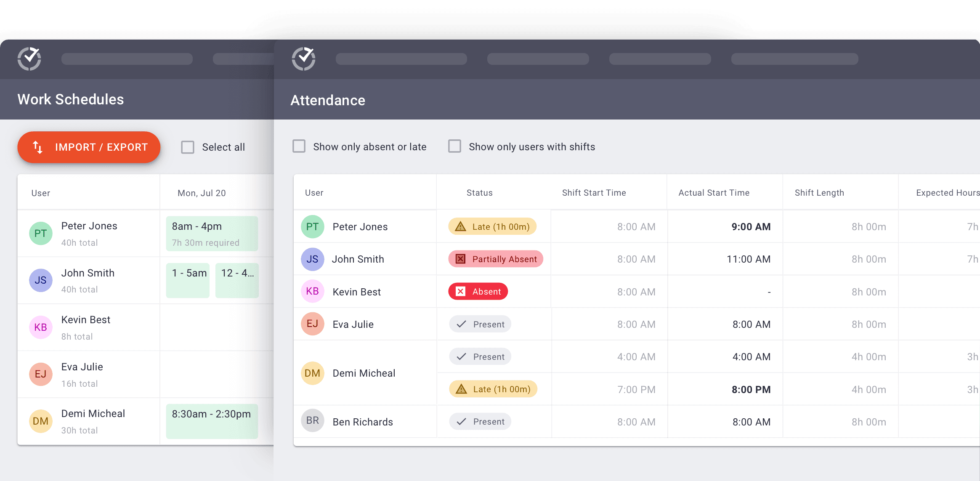Open John Smith's 1 - 5am shift block
980x481 pixels.
188,280
